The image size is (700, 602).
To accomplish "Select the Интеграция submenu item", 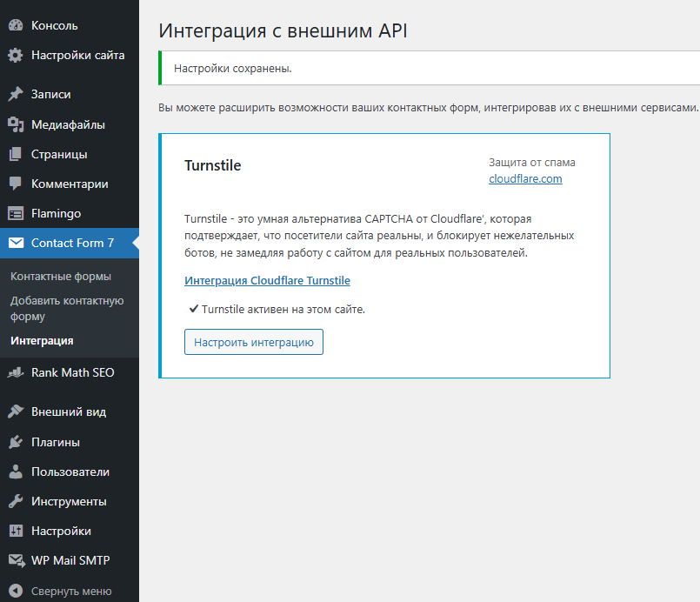I will pyautogui.click(x=42, y=341).
